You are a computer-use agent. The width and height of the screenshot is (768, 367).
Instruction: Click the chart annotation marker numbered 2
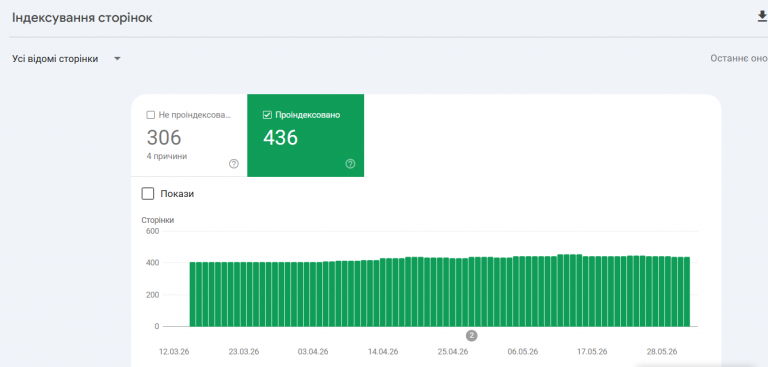click(472, 336)
